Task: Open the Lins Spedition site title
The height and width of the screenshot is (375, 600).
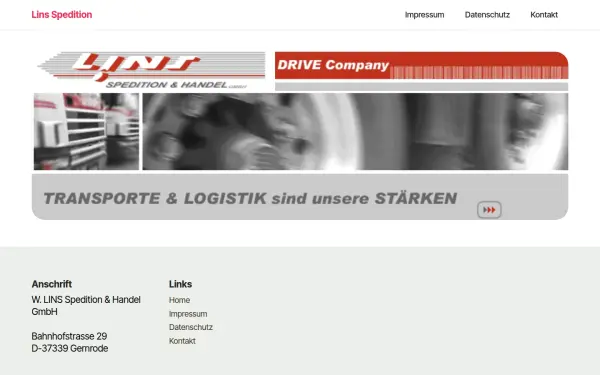Action: [62, 15]
